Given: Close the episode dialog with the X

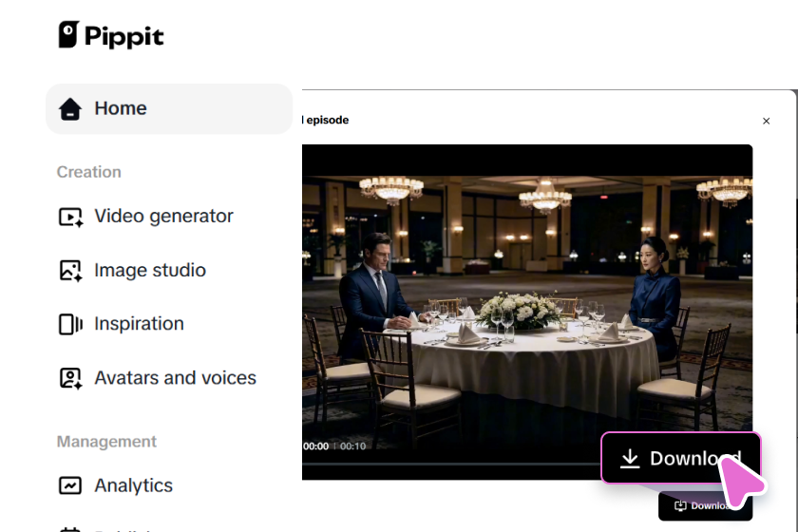Looking at the screenshot, I should coord(766,121).
